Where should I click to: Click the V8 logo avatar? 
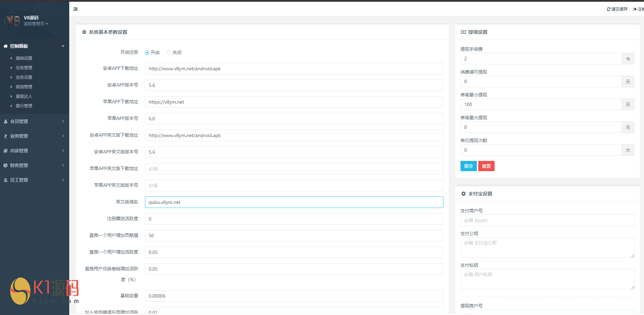pos(13,20)
